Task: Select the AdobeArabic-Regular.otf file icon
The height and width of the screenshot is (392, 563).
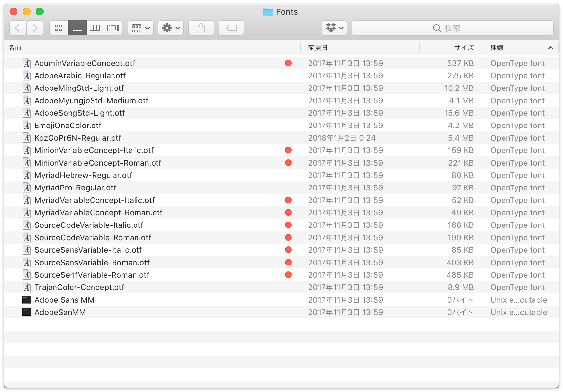Action: point(27,75)
